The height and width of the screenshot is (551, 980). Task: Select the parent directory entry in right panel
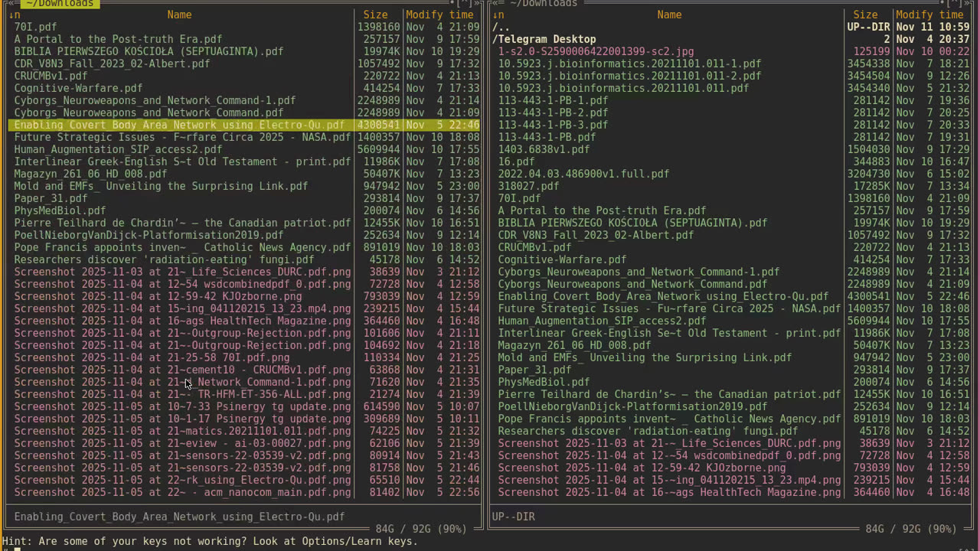pos(501,27)
